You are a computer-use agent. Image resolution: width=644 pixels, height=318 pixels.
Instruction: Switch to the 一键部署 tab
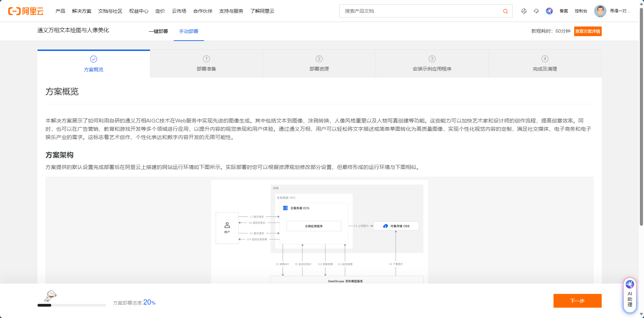click(158, 31)
